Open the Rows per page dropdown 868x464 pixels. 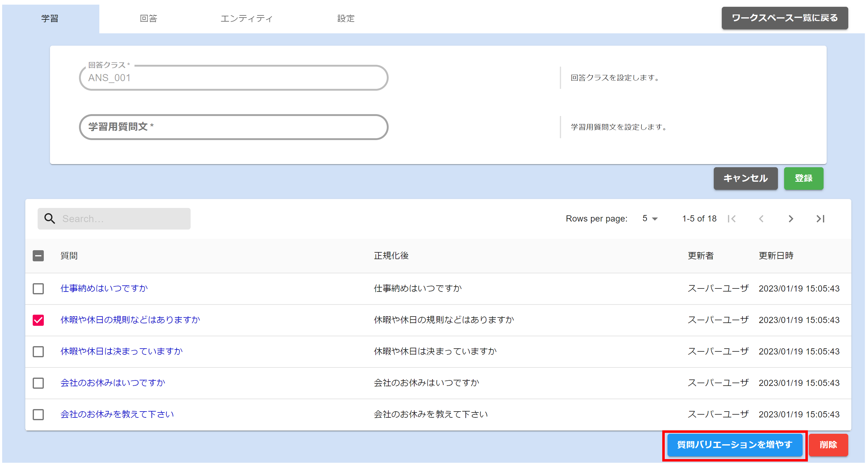tap(649, 219)
